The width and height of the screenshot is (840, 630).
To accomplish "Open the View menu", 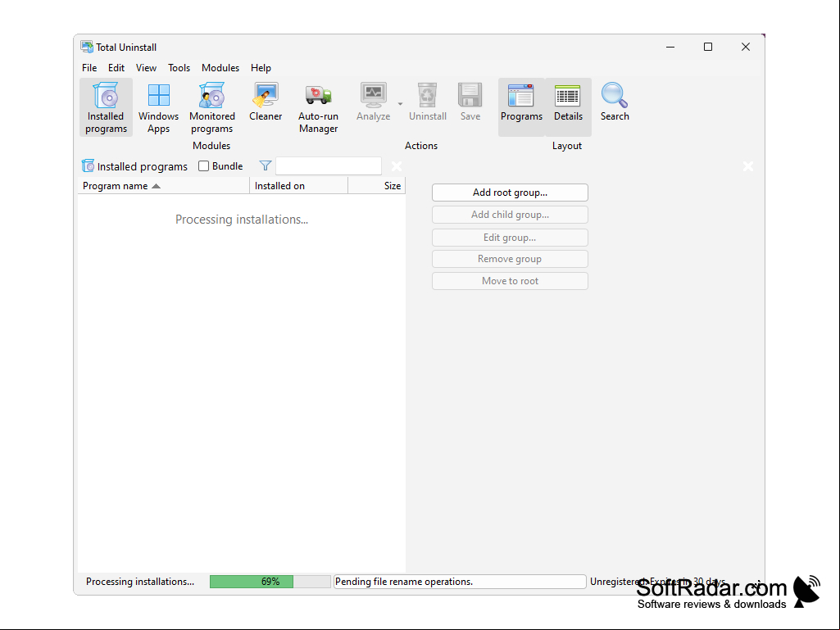I will (x=146, y=68).
